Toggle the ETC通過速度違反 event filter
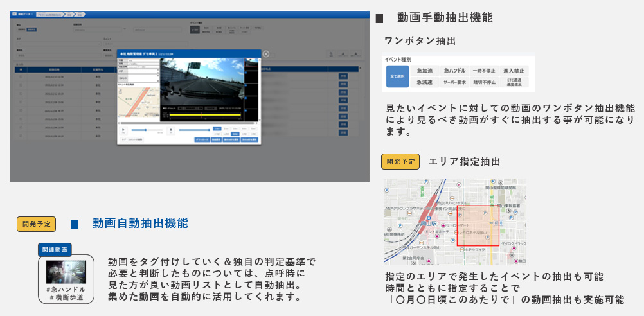This screenshot has width=644, height=316. pyautogui.click(x=514, y=82)
